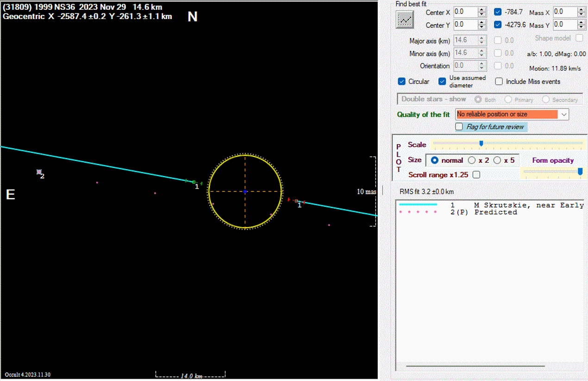The image size is (588, 381).
Task: Click the Orientation value field
Action: (466, 66)
